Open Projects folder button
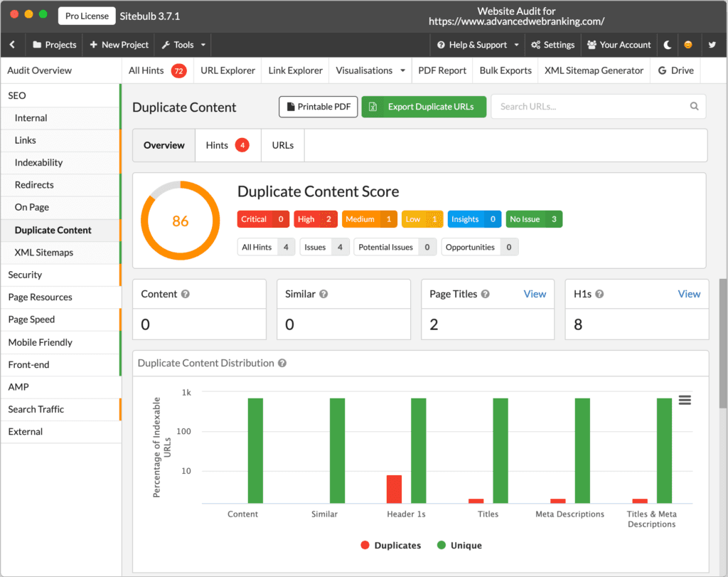728x577 pixels. pyautogui.click(x=54, y=45)
